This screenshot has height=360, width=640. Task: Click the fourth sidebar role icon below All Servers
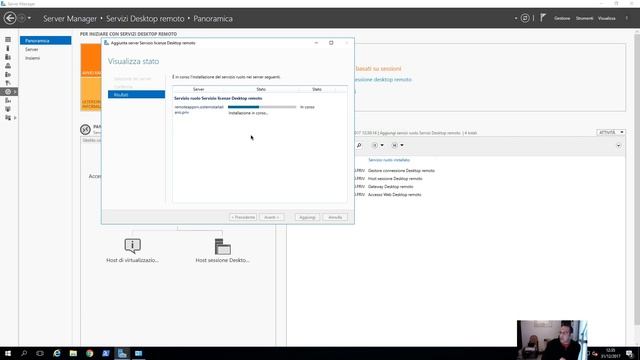point(8,66)
